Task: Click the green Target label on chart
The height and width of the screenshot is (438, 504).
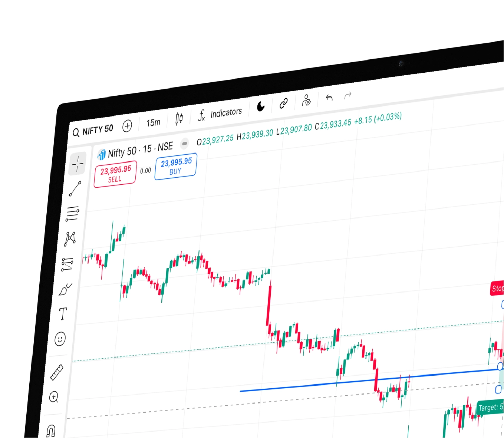Action: click(x=491, y=408)
